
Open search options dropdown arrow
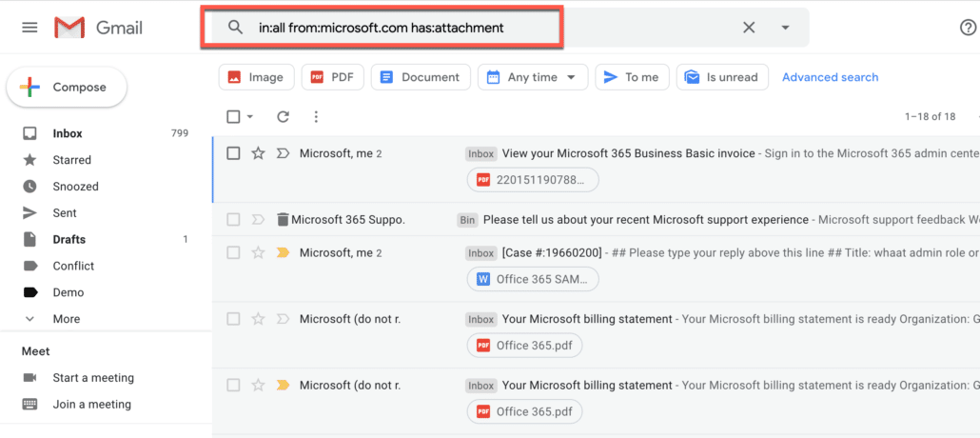(x=786, y=28)
